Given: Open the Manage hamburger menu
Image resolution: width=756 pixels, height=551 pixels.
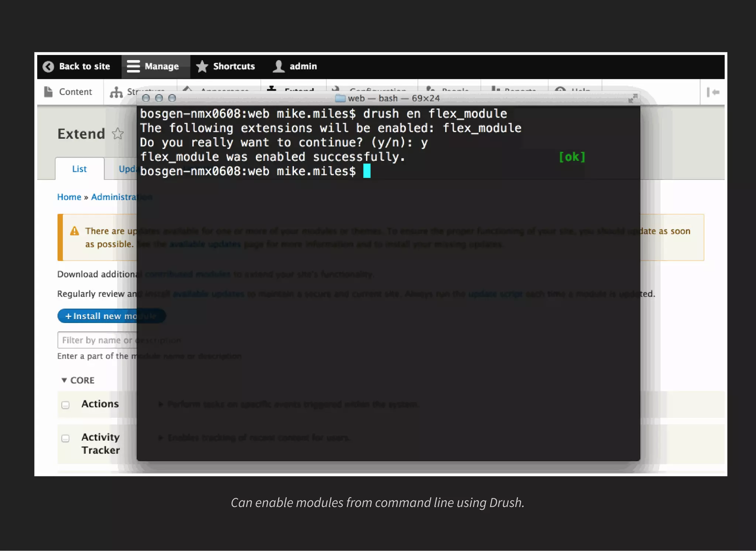Looking at the screenshot, I should tap(155, 66).
